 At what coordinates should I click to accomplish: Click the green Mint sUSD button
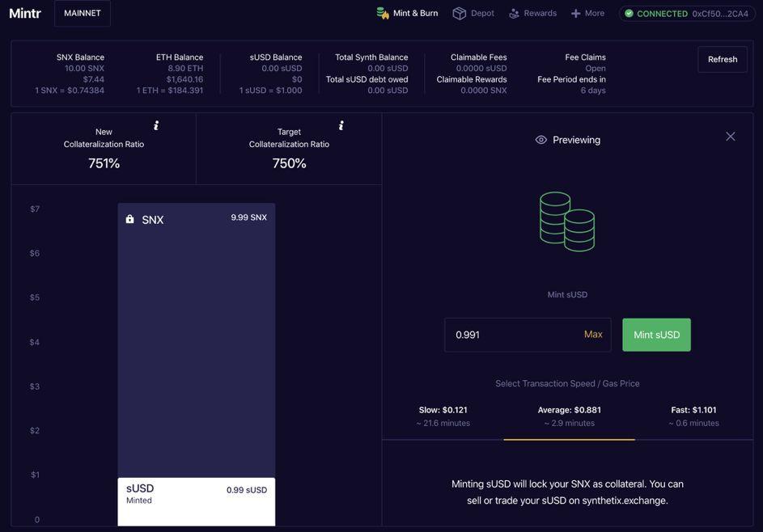coord(656,335)
